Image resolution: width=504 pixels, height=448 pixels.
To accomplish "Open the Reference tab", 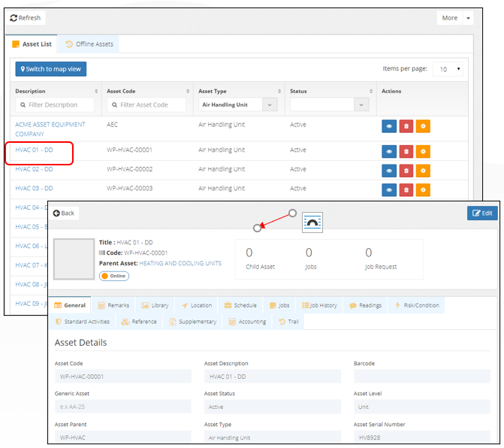I will [x=139, y=322].
